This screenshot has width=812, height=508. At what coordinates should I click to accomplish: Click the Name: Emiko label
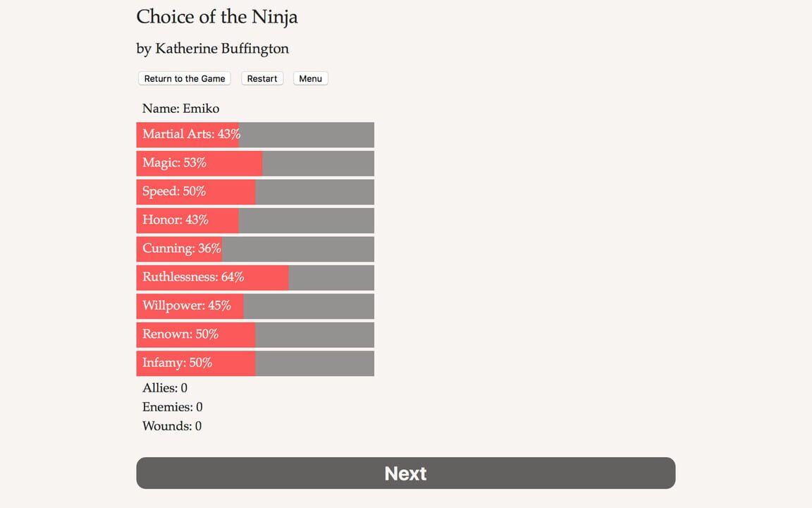click(x=180, y=108)
